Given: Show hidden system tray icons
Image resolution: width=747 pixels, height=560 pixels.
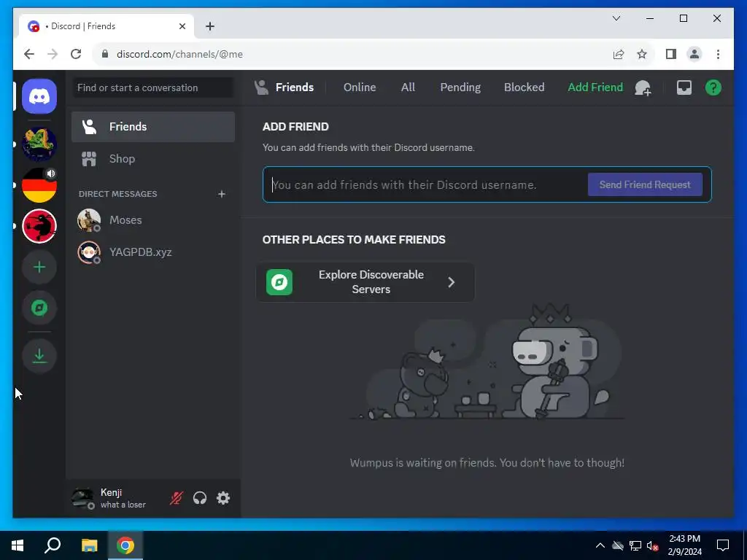Looking at the screenshot, I should pyautogui.click(x=600, y=545).
